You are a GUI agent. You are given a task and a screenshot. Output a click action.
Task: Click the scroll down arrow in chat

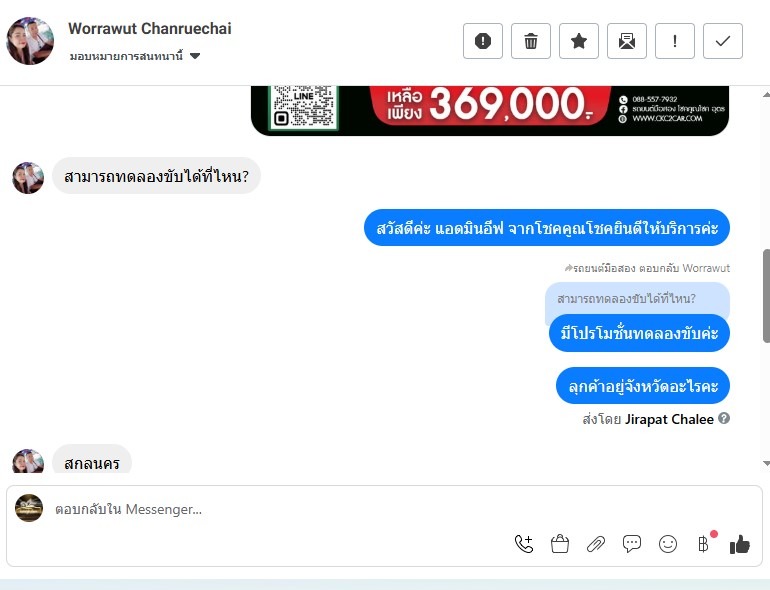click(x=766, y=463)
